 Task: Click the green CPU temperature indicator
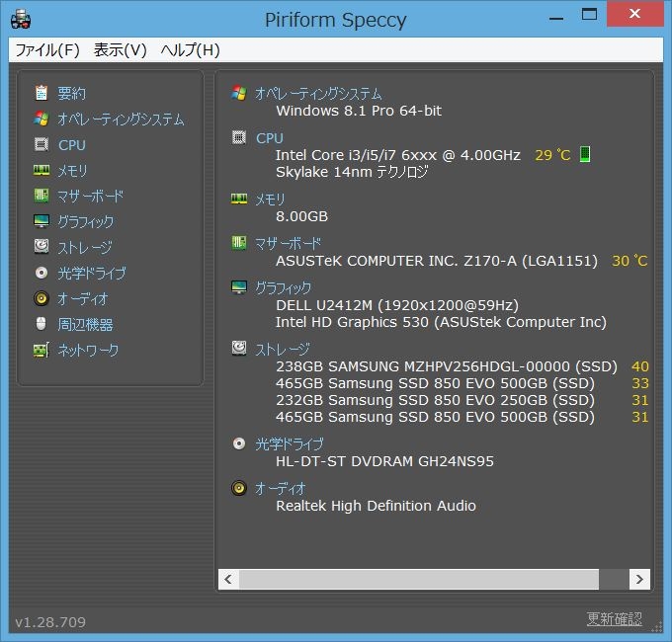pos(585,154)
